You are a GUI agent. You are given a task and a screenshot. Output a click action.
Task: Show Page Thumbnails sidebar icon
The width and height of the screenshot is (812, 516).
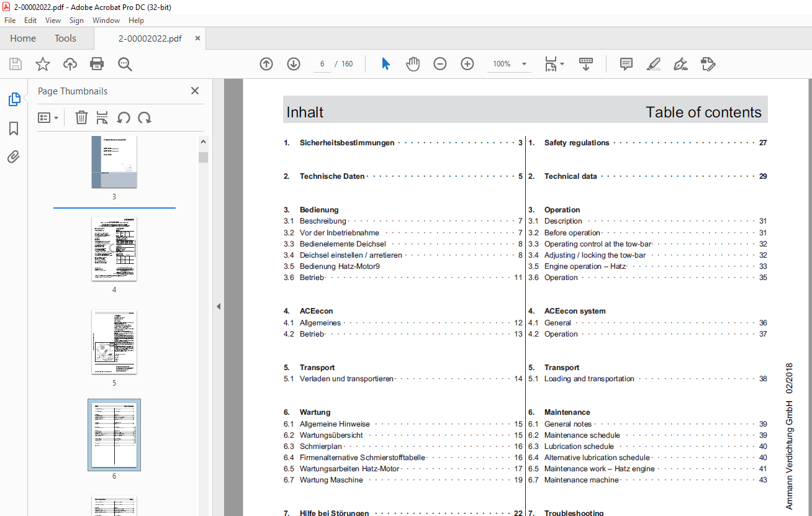click(14, 99)
